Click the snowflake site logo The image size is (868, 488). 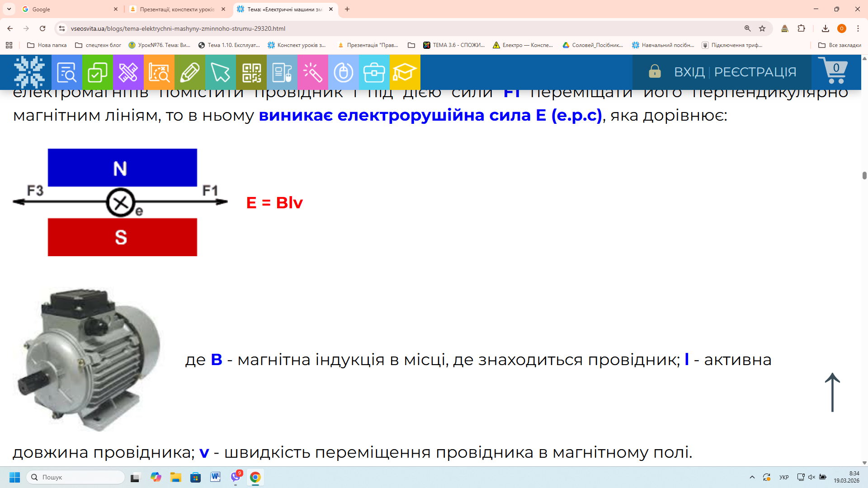pos(29,72)
